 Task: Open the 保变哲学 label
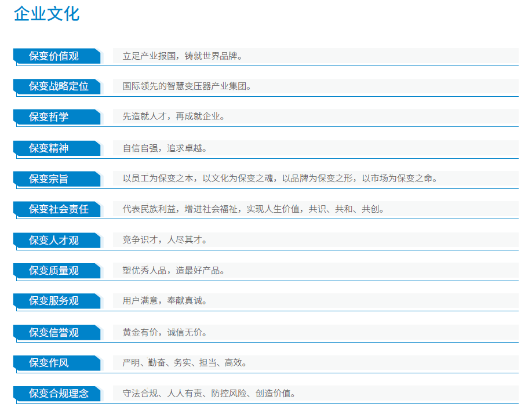[x=49, y=117]
